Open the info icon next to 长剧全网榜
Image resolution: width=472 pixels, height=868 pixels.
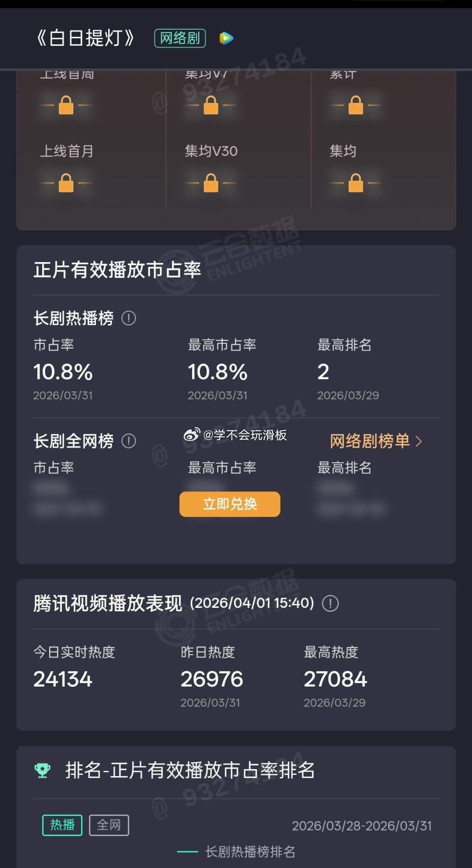tap(128, 441)
